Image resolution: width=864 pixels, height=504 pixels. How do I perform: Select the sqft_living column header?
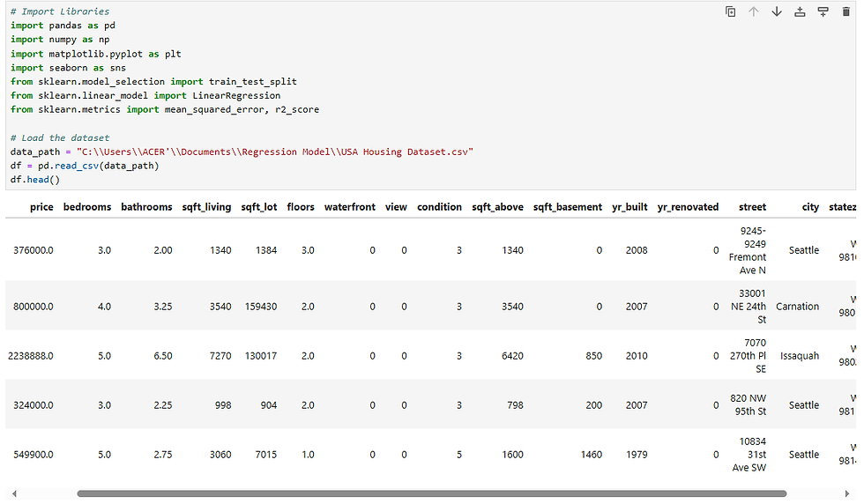pyautogui.click(x=206, y=207)
